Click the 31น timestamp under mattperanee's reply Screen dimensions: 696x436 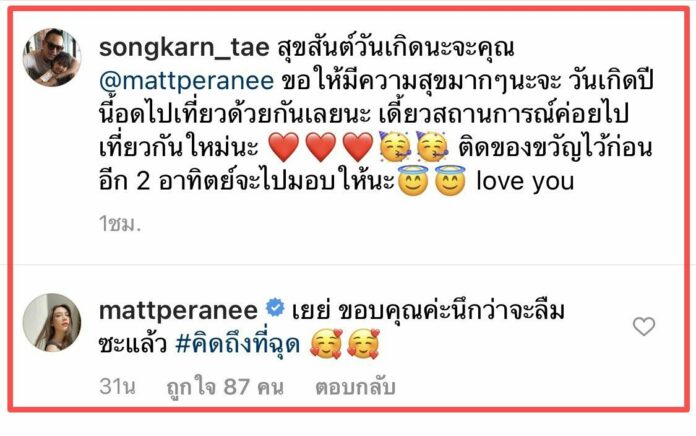117,386
